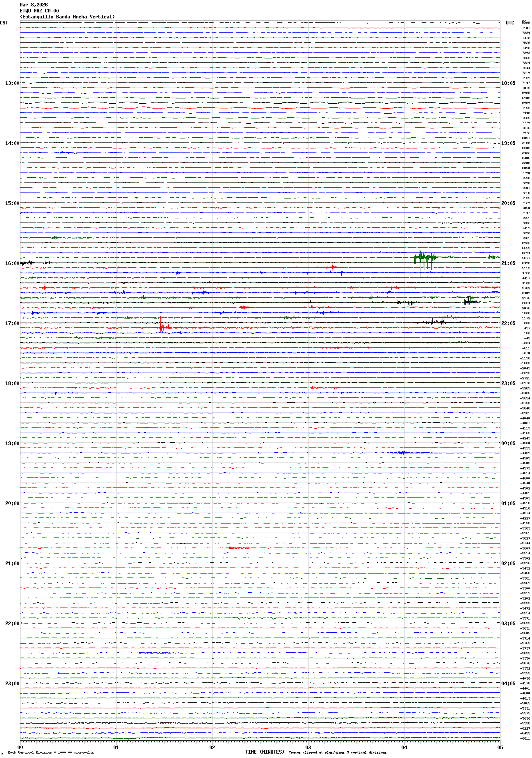Click the red waveform spike below 17:00
Viewport: 532px width, 758px height.
coord(161,327)
